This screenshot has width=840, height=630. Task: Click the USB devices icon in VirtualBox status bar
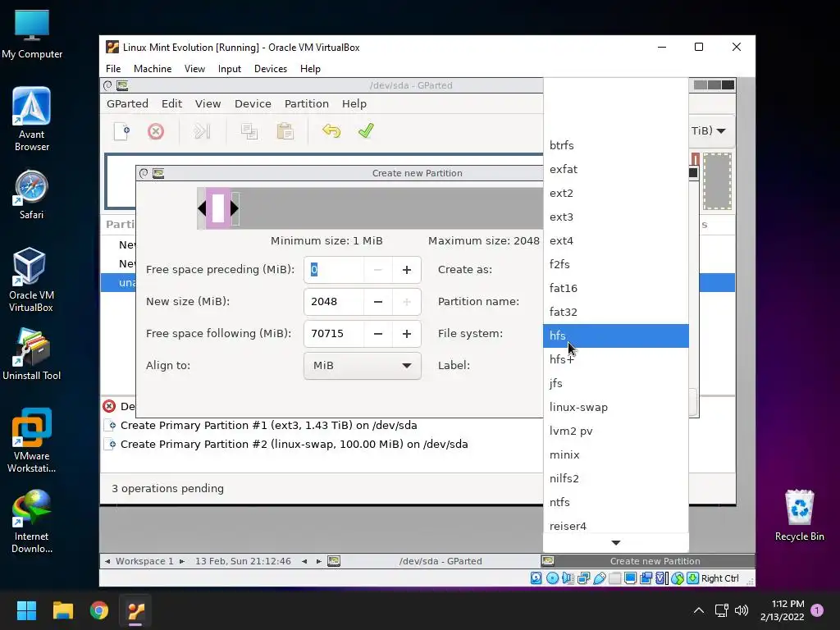click(600, 578)
